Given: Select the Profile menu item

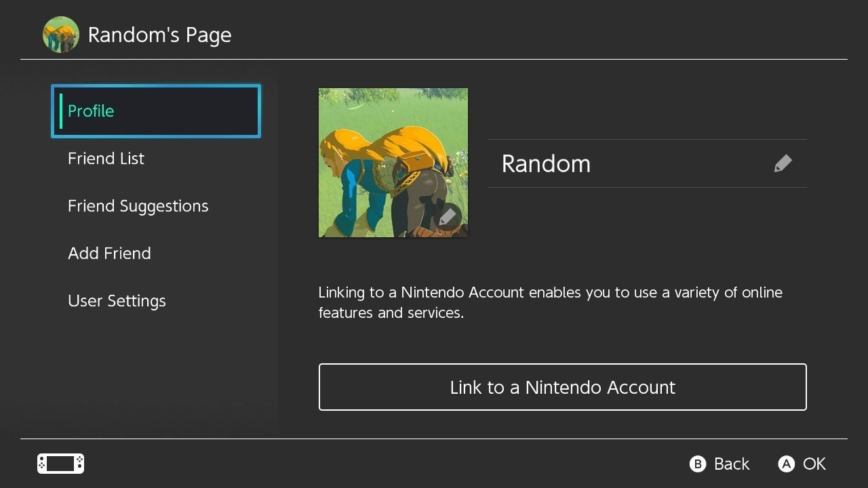Looking at the screenshot, I should (156, 111).
